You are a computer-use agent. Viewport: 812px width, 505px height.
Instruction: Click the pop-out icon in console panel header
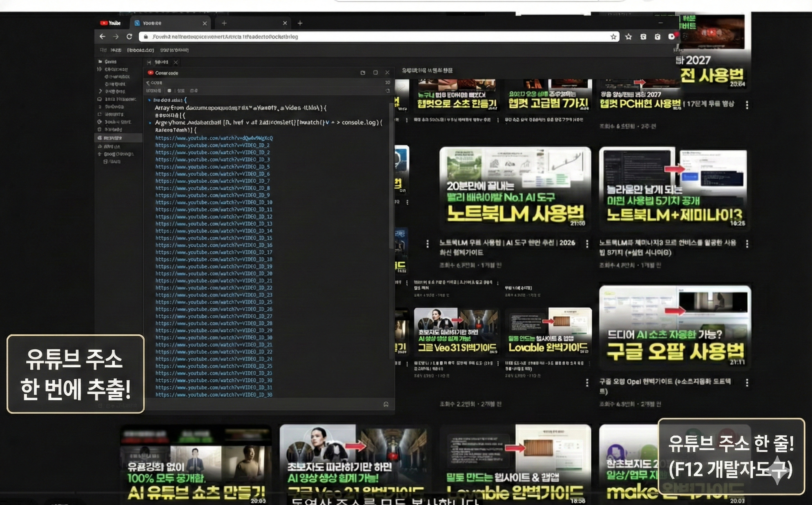click(x=363, y=73)
